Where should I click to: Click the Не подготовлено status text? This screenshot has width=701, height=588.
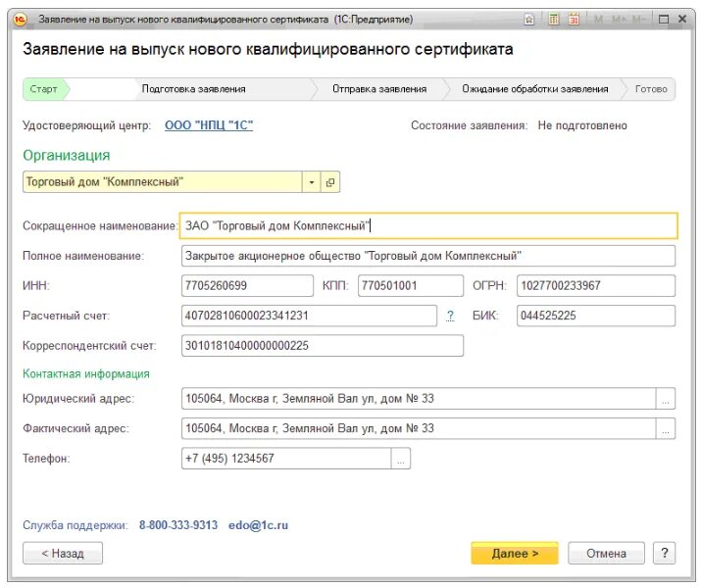(582, 125)
